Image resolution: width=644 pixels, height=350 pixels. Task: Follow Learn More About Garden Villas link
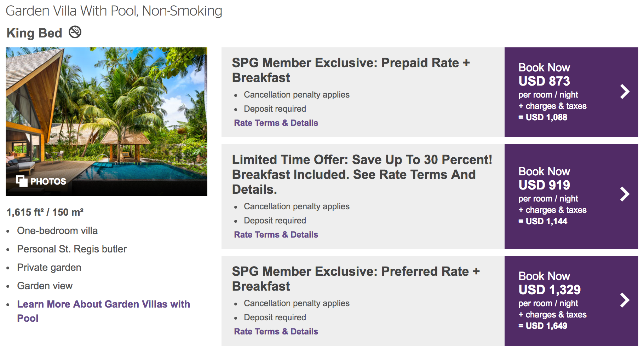[x=103, y=304]
